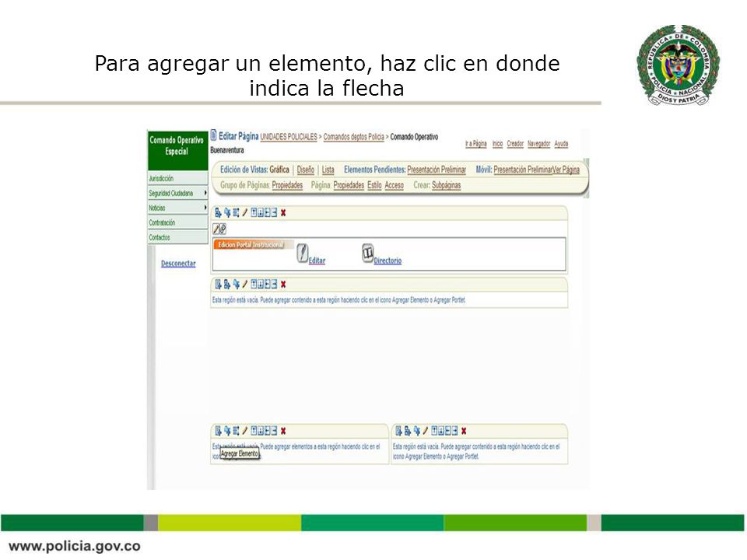Click Subpáginas link
This screenshot has height=560, width=747.
click(447, 185)
